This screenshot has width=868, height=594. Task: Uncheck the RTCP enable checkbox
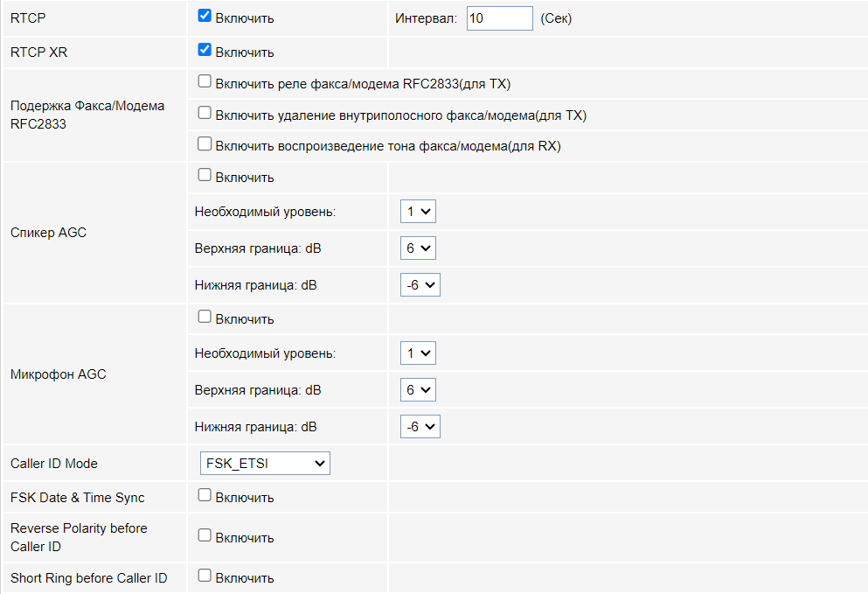click(x=205, y=16)
